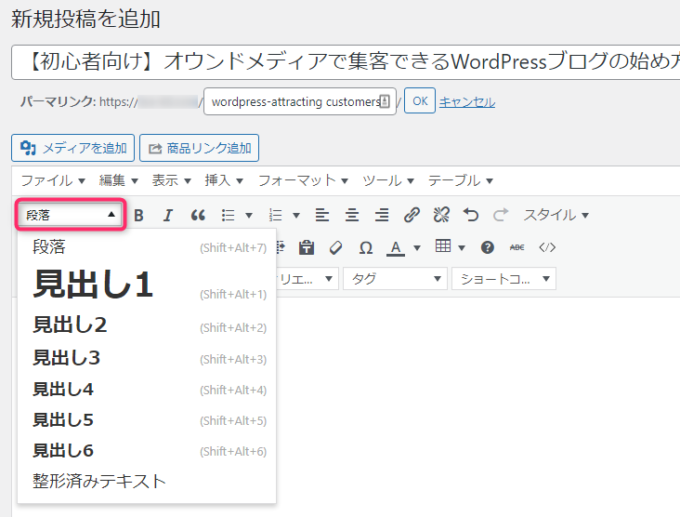The width and height of the screenshot is (680, 517).
Task: Open the 表示 menu
Action: click(171, 180)
